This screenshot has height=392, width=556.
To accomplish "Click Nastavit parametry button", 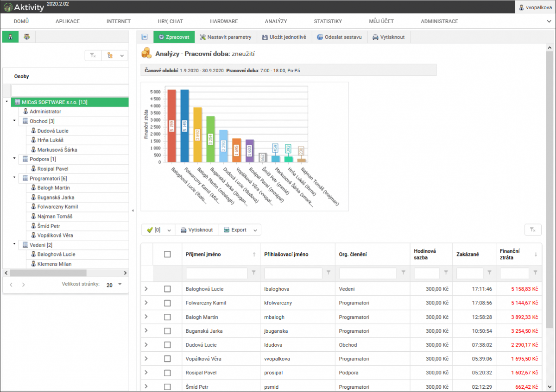I will coord(225,37).
